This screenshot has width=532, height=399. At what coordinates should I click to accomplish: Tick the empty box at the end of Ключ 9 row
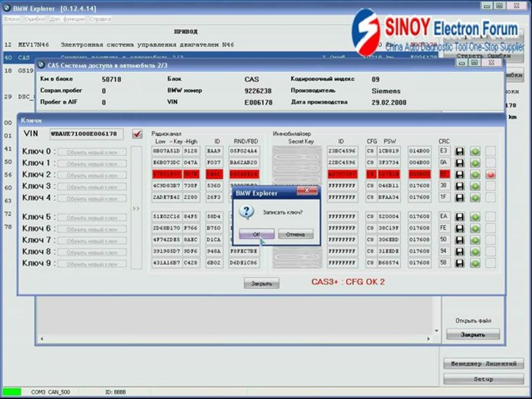[x=490, y=263]
